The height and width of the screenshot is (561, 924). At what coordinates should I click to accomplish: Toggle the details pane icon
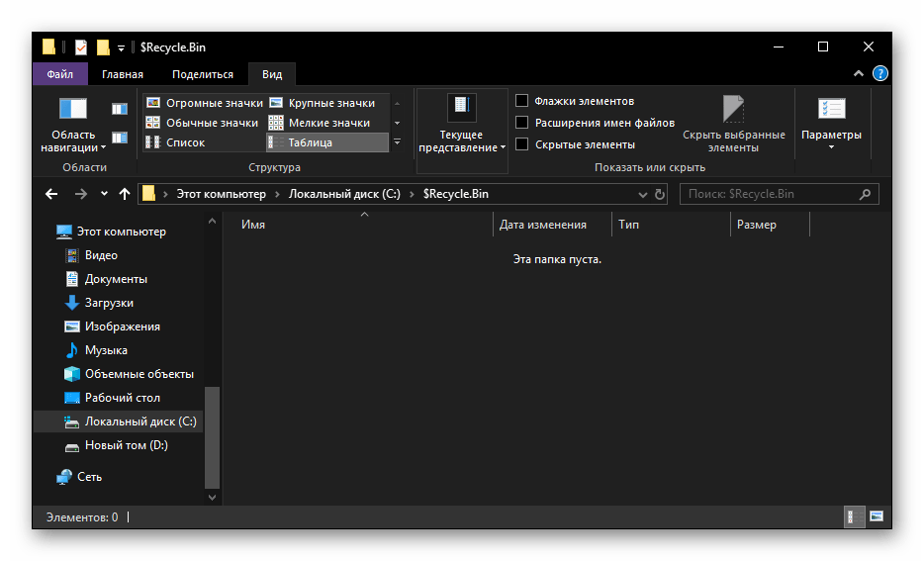pos(120,138)
